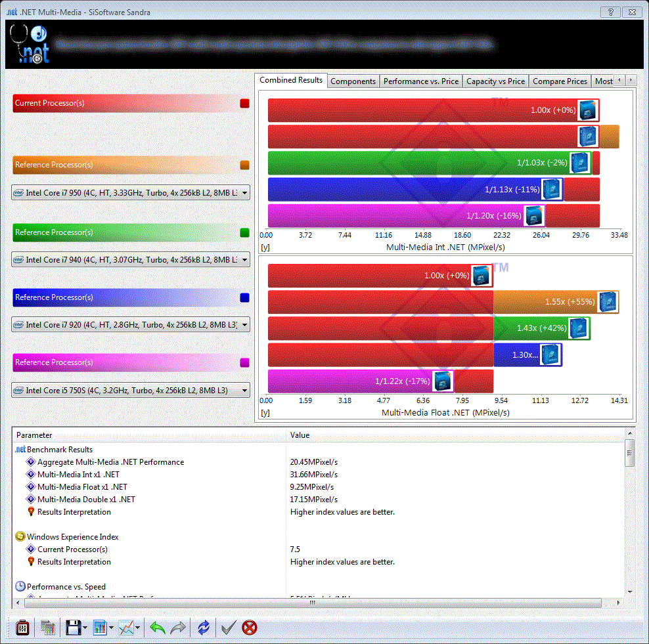This screenshot has height=644, width=649.
Task: Click the green Reference Processor color swatch
Action: coord(244,232)
